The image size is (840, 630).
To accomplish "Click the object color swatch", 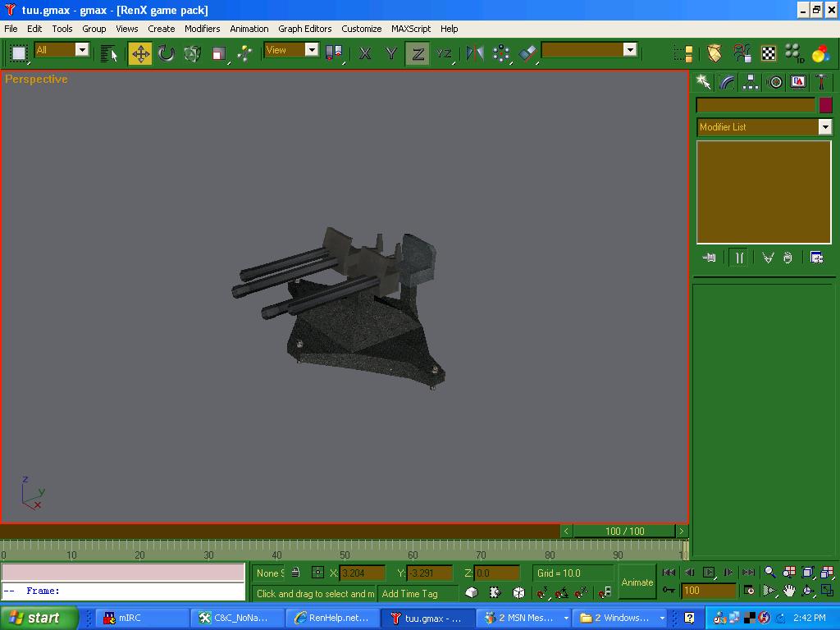I will tap(825, 106).
